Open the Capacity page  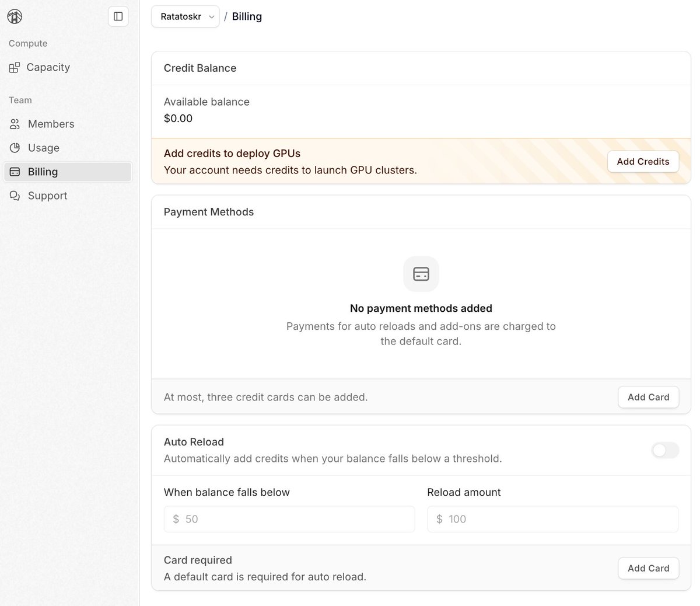[69, 68]
